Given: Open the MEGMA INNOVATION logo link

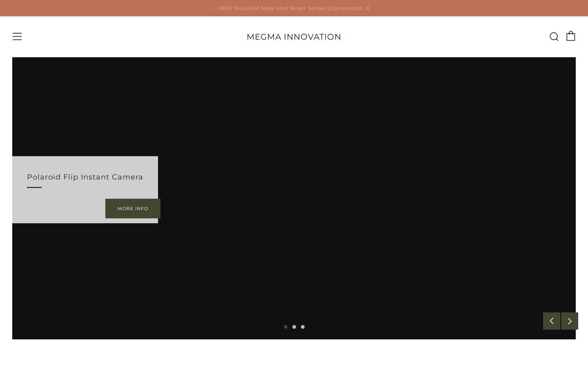Looking at the screenshot, I should point(294,37).
